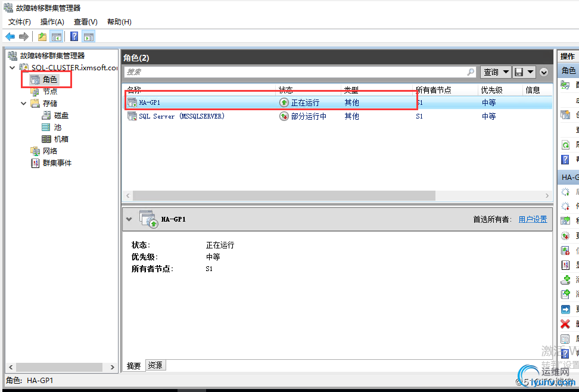Screen dimensions: 579x392
Task: Switch to the 资源 tab
Action: [x=155, y=365]
